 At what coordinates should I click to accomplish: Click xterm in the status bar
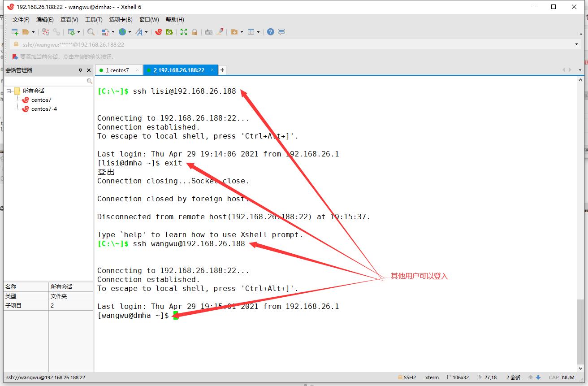tap(432, 377)
